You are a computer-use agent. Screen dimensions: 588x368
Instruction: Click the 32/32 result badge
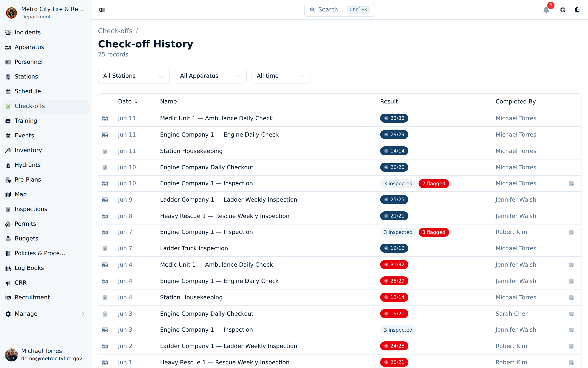point(394,118)
